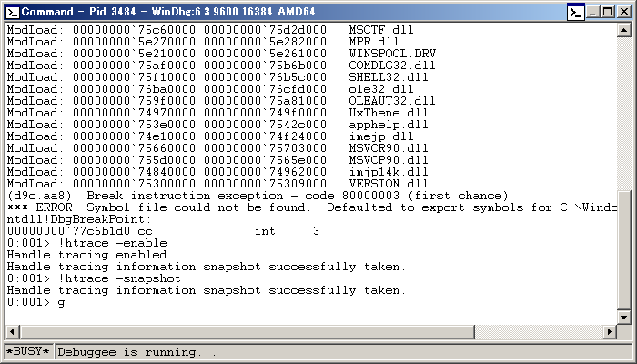This screenshot has width=637, height=364.
Task: Click the UxTheme.dll module name
Action: click(x=389, y=112)
